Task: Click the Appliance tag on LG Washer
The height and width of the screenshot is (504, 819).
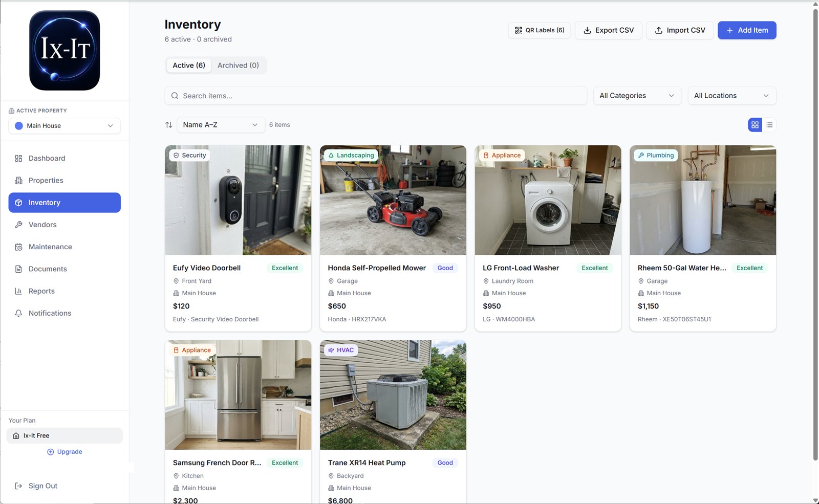Action: (502, 155)
